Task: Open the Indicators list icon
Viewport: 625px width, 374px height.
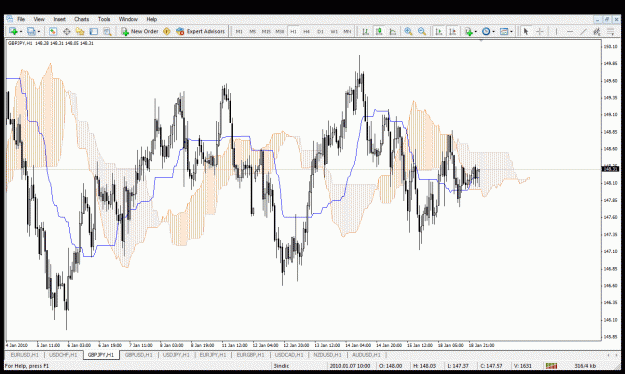Action: coord(468,31)
